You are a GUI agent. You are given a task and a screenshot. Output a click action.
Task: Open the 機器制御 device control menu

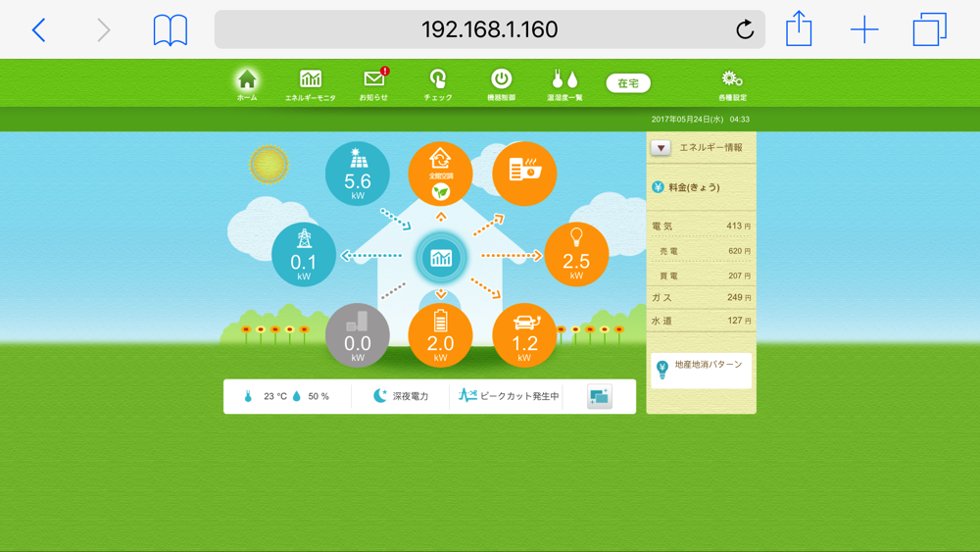501,84
